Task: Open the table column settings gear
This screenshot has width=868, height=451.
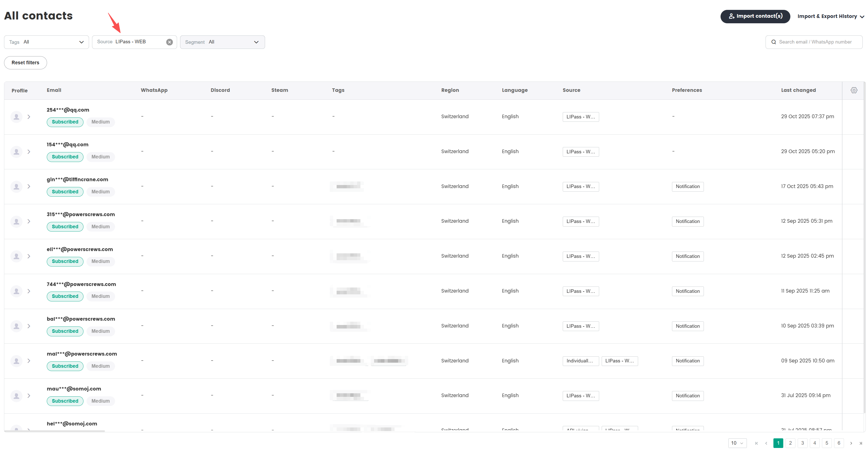Action: [x=854, y=90]
